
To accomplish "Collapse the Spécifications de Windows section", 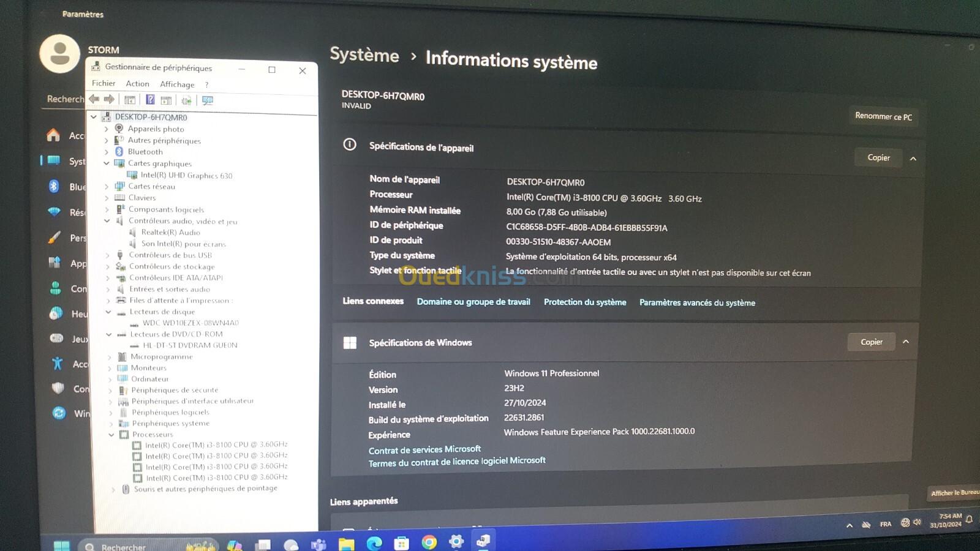I will click(906, 342).
